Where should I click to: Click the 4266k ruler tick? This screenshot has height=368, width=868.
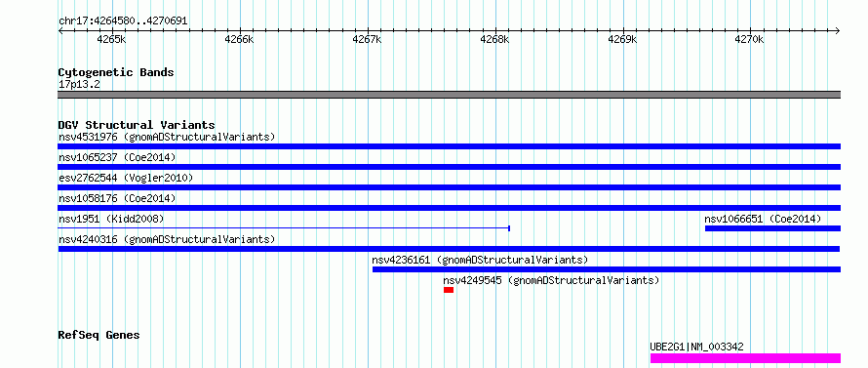[239, 39]
